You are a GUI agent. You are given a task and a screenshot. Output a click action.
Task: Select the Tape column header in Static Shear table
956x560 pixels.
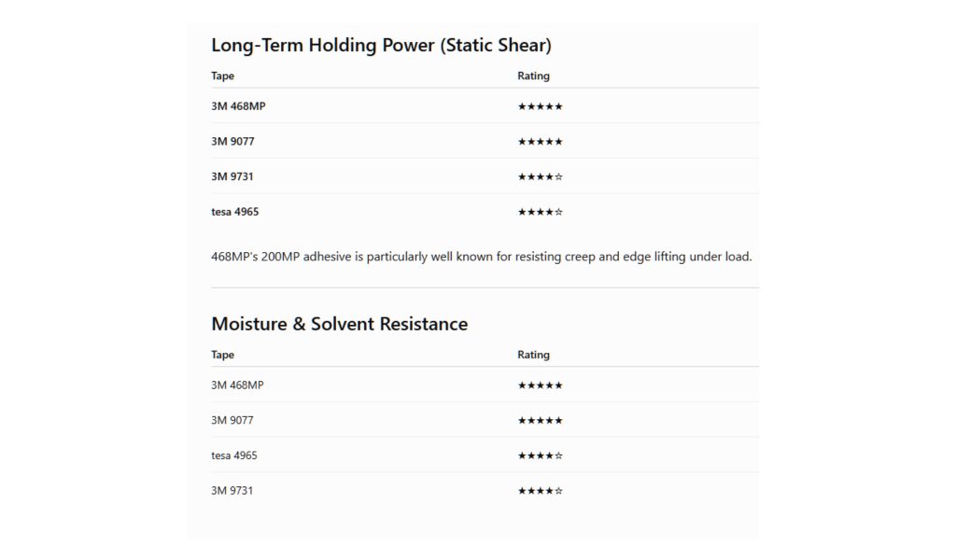pos(222,76)
